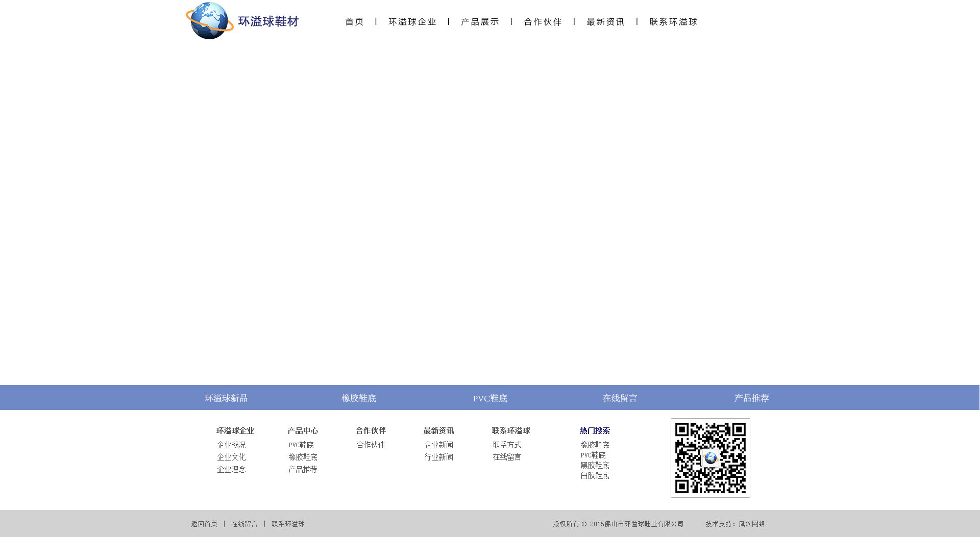Click 返回首页 in the bottom bar
The width and height of the screenshot is (980, 537).
tap(204, 524)
